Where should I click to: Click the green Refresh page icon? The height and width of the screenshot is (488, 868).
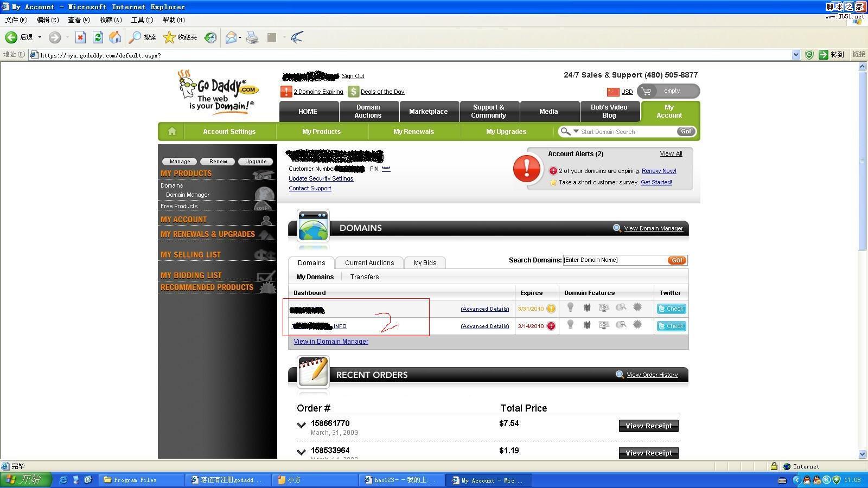click(98, 37)
